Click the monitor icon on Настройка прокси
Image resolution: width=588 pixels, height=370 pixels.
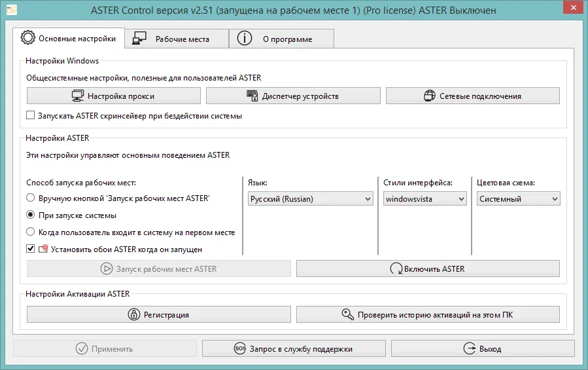77,96
